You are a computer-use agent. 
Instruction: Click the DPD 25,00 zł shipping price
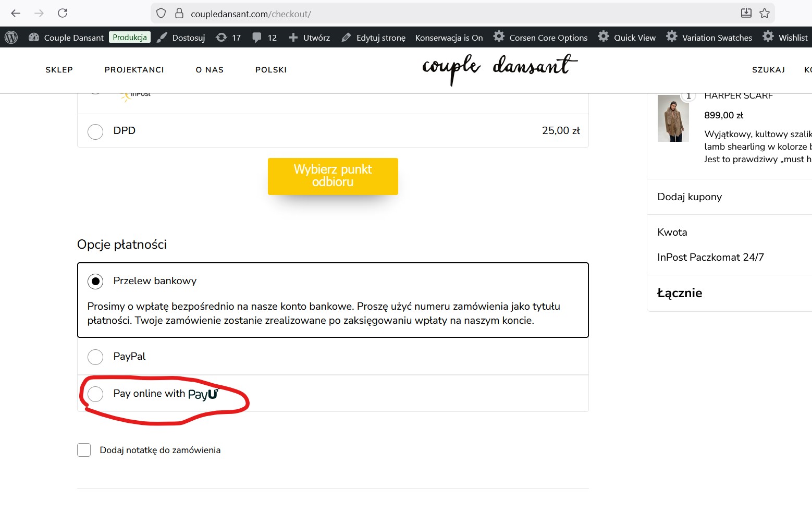click(x=561, y=131)
